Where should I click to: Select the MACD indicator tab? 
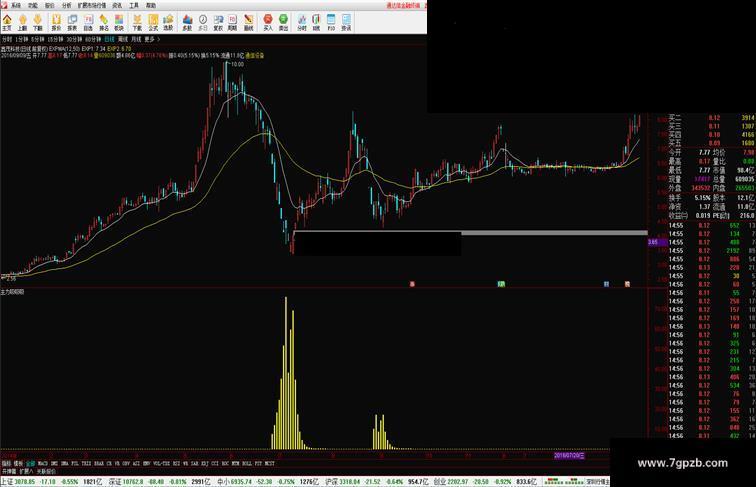[x=43, y=463]
